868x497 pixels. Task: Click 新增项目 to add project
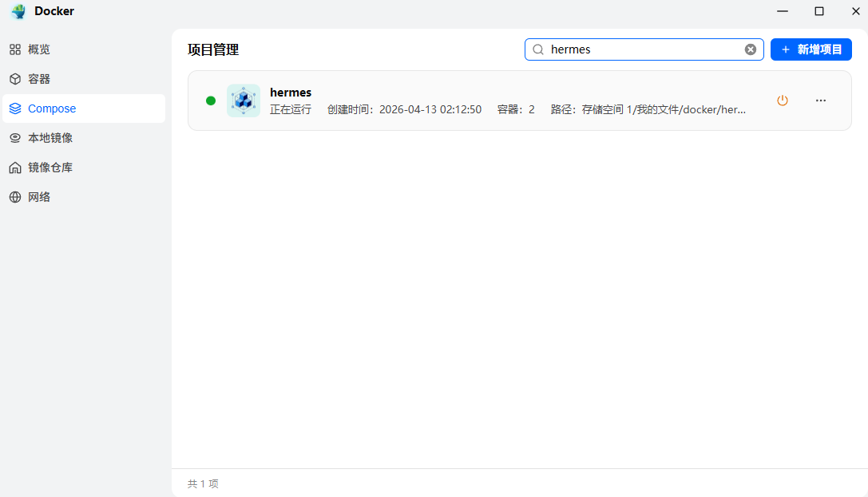[811, 49]
